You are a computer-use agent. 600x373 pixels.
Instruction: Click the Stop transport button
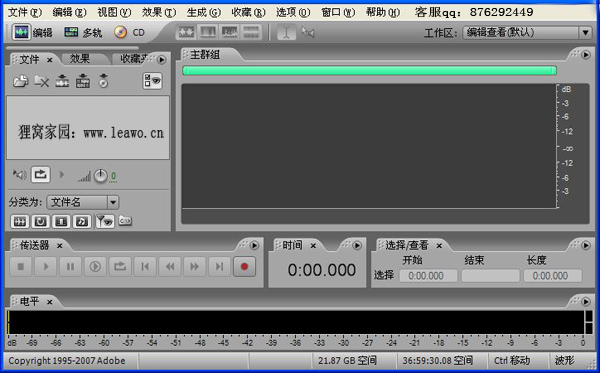[21, 266]
